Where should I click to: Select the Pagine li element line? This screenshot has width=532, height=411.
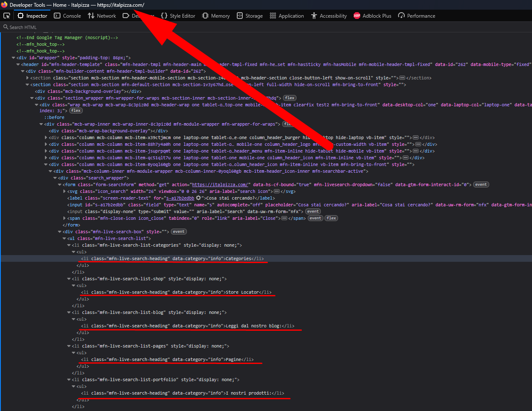(168, 360)
